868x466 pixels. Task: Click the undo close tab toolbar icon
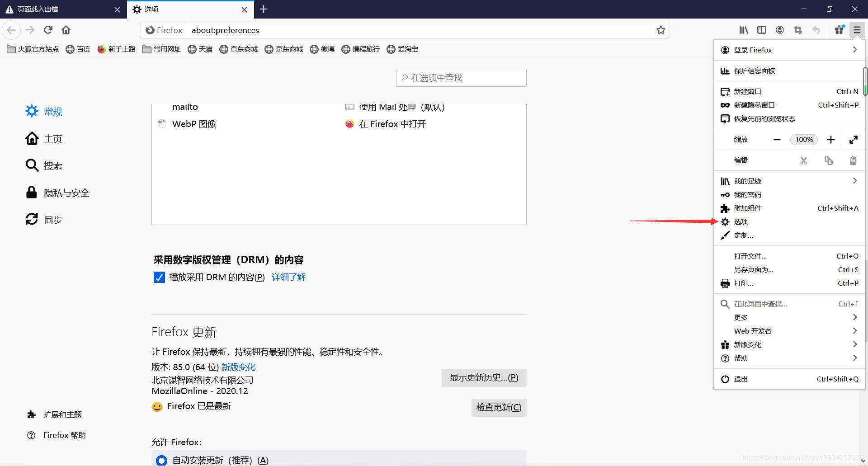pos(816,30)
